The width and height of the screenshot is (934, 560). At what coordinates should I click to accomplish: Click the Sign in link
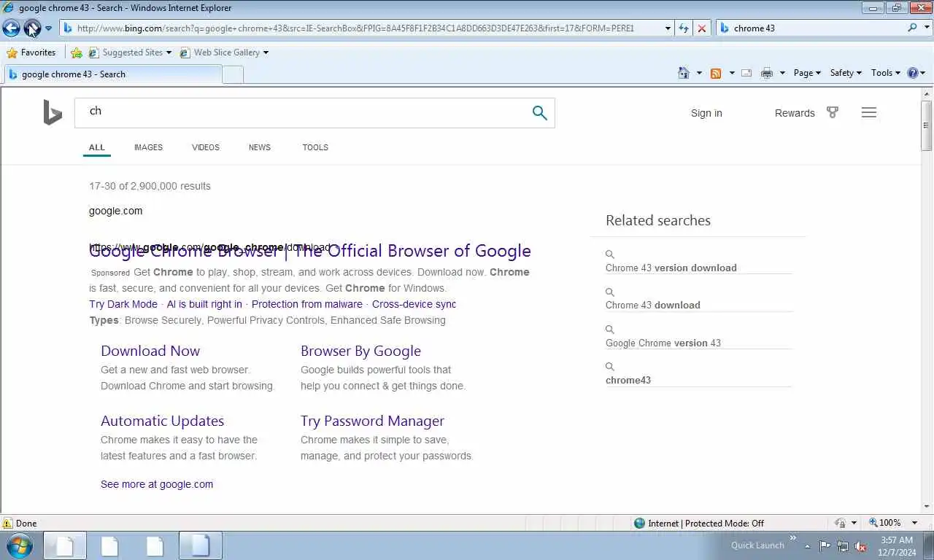706,113
